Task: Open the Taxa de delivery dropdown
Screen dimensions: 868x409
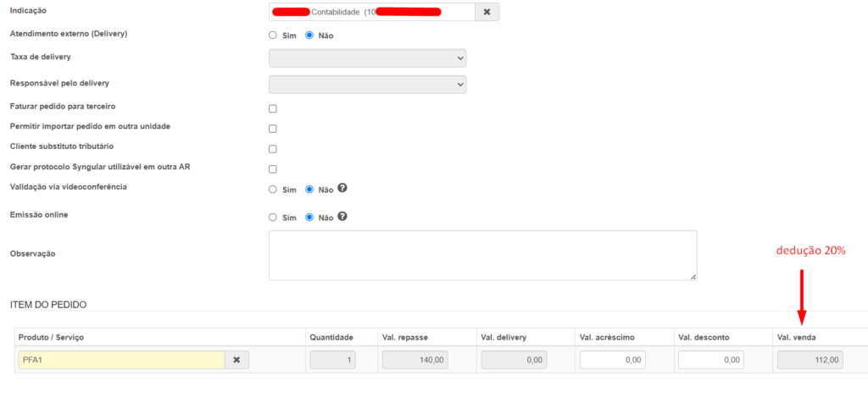Action: point(367,58)
